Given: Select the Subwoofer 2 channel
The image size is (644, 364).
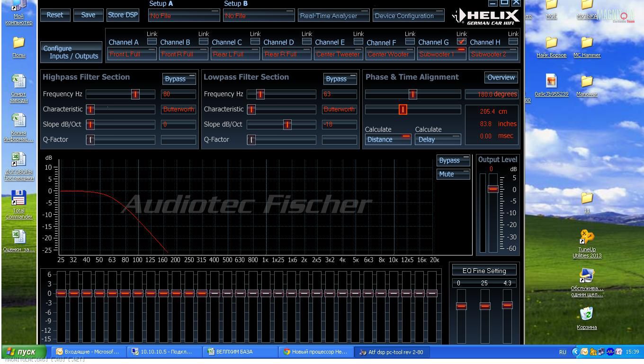Looking at the screenshot, I should tap(493, 54).
